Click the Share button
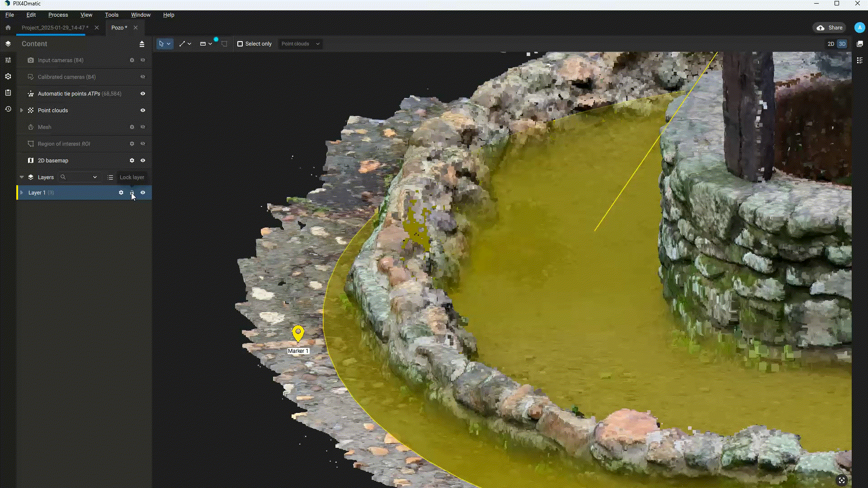 tap(829, 27)
